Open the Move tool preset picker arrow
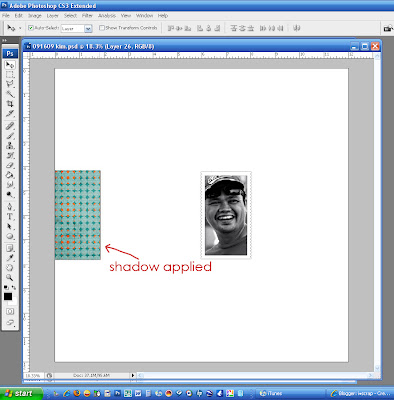This screenshot has height=400, width=394. (x=20, y=28)
